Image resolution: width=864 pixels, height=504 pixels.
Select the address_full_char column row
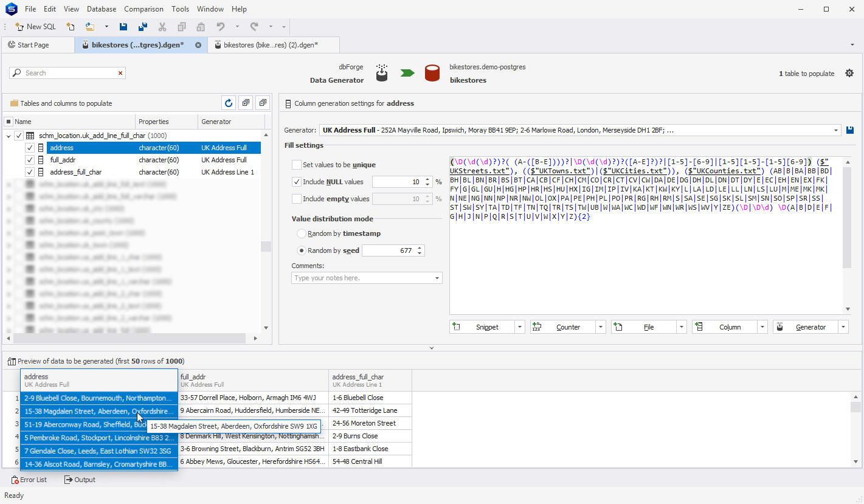tap(154, 172)
